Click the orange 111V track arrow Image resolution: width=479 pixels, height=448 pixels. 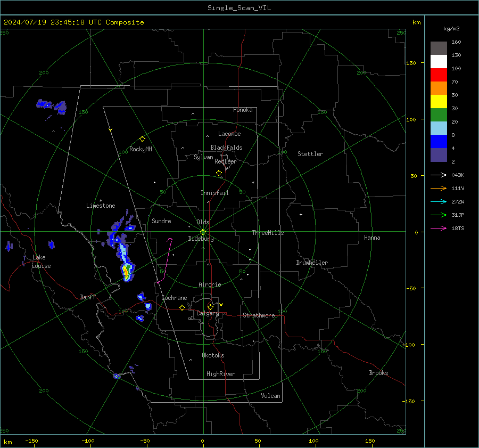click(439, 189)
